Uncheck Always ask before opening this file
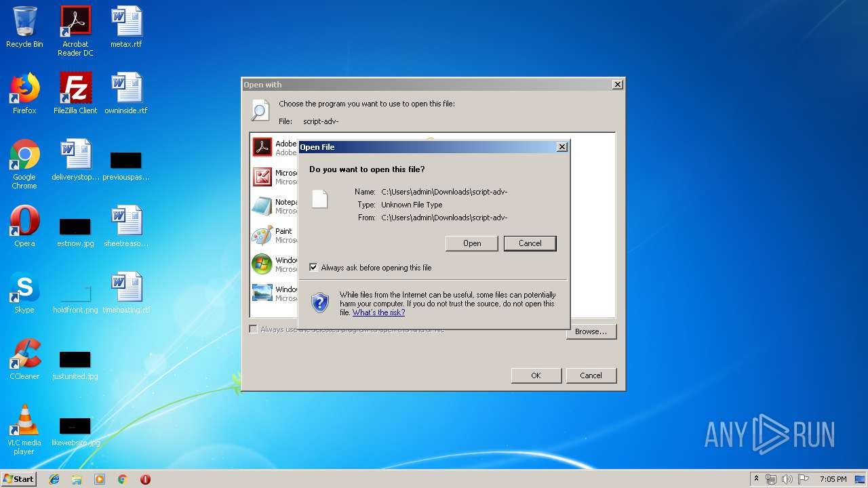 (x=313, y=268)
